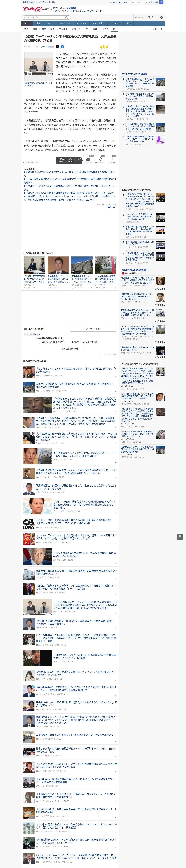Click ログイン link
The image size is (186, 868).
click(57, 11)
